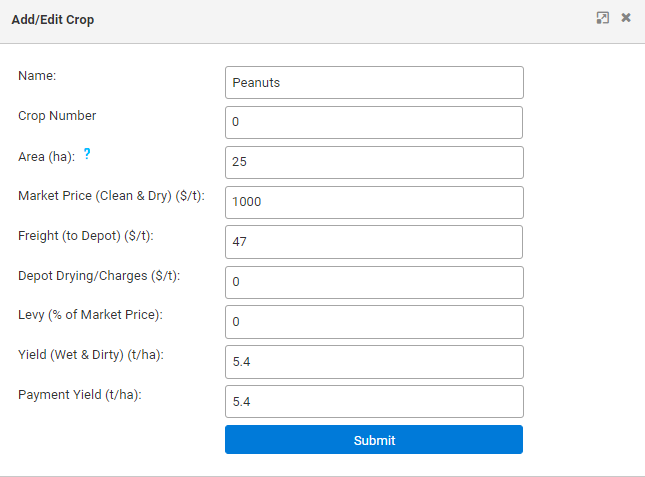The image size is (645, 477).
Task: Click the "Levy (% of Market Price)" label
Action: tap(90, 315)
